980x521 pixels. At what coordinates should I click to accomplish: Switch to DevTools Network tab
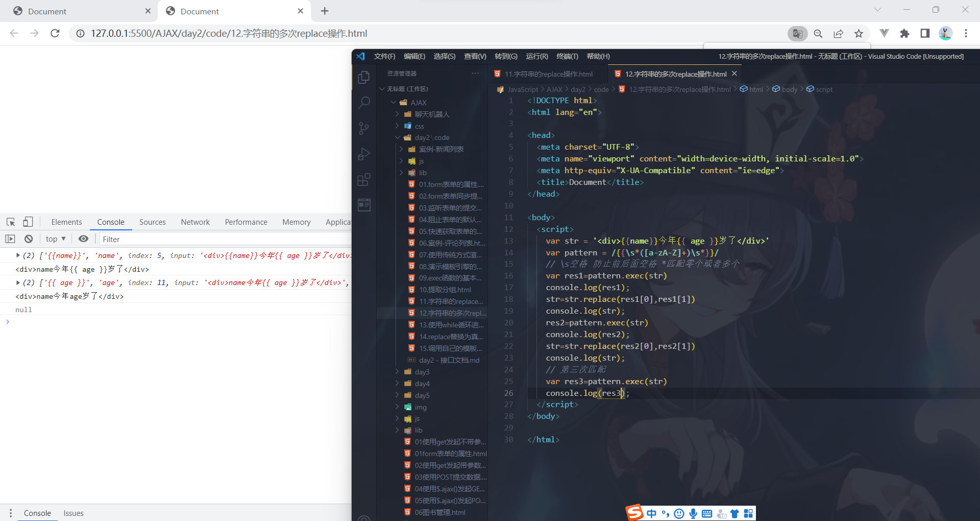[x=195, y=222]
